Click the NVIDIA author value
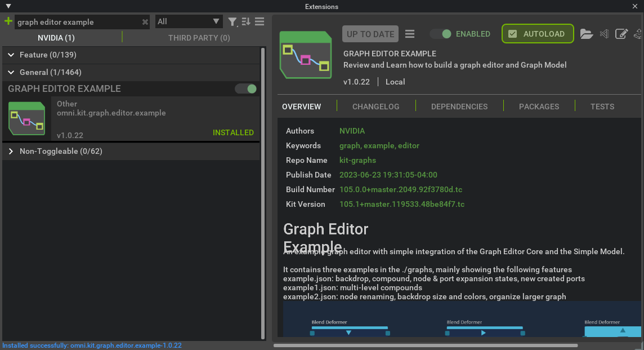 (352, 131)
